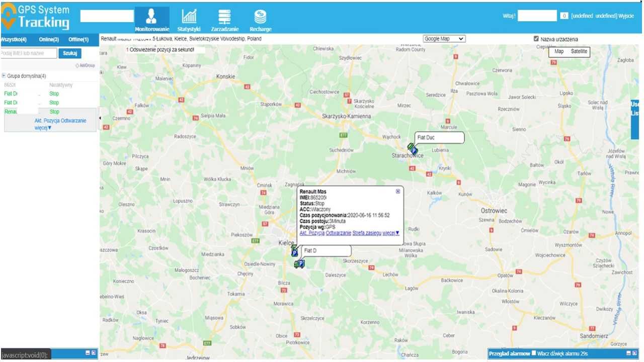Click the Renault parking marker near Kielce
The height and width of the screenshot is (362, 644).
pos(294,252)
